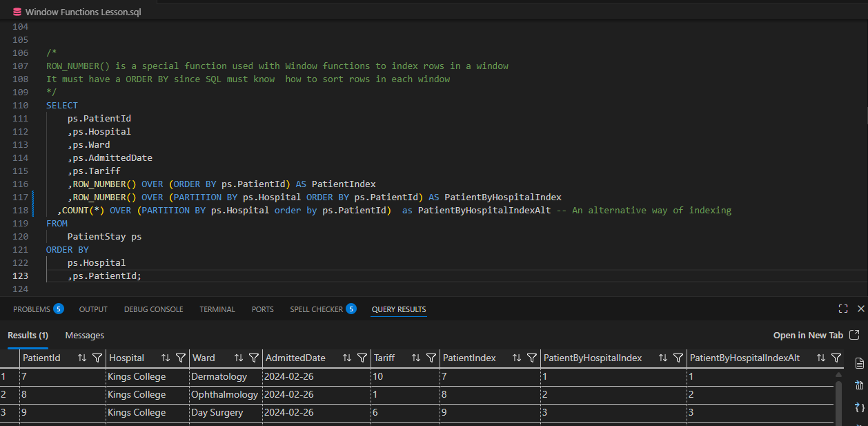Viewport: 868px width, 426px height.
Task: Save query results as JSON
Action: coord(858,407)
